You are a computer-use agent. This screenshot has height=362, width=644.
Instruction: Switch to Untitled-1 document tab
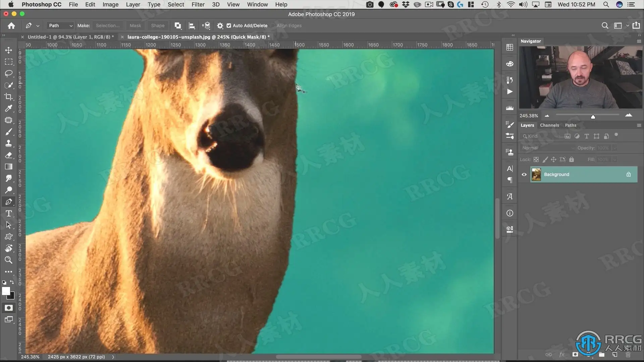click(x=70, y=37)
